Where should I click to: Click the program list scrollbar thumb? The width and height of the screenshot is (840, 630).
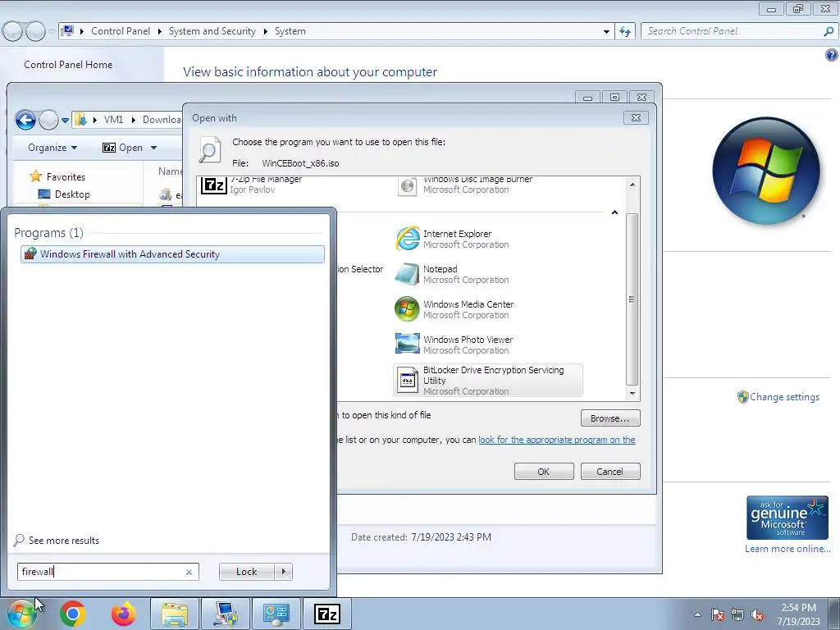(632, 299)
